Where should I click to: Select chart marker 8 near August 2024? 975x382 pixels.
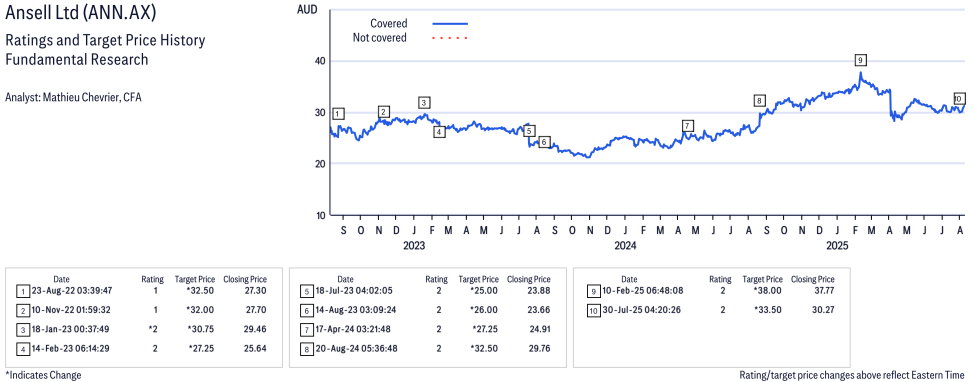[x=758, y=101]
